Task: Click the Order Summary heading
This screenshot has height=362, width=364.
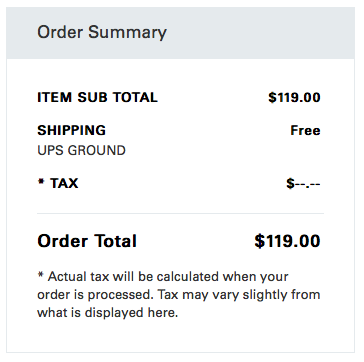Action: (x=102, y=33)
